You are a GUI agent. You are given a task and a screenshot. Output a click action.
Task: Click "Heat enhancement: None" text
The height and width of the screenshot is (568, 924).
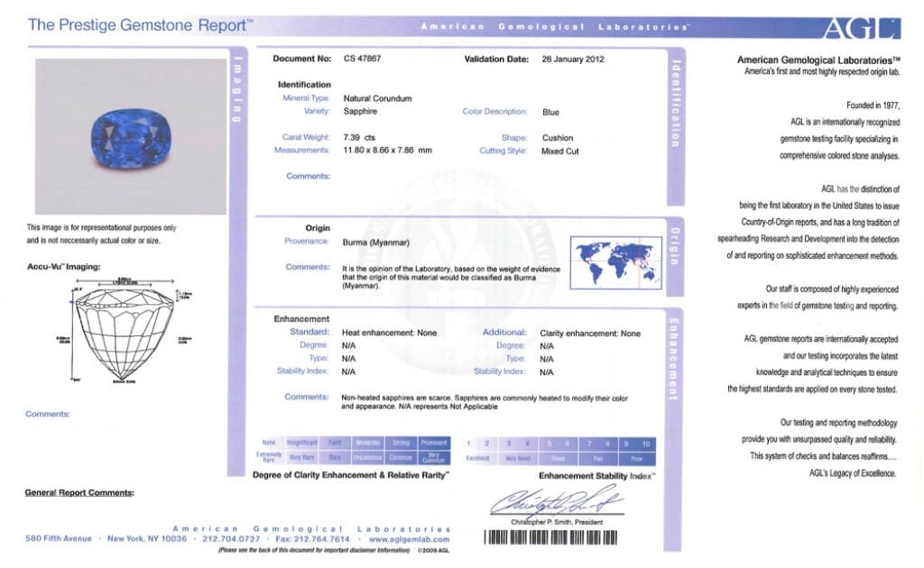tap(390, 333)
